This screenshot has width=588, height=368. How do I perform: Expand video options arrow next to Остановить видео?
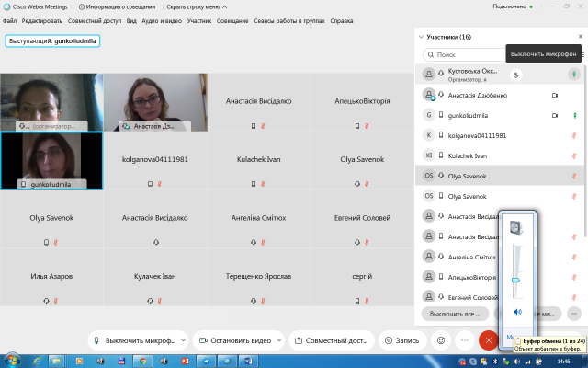[x=279, y=340]
